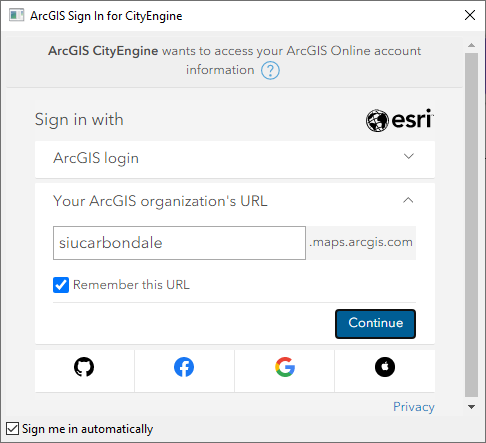The width and height of the screenshot is (486, 443).
Task: Collapse the organization's URL section chevron
Action: [x=408, y=200]
